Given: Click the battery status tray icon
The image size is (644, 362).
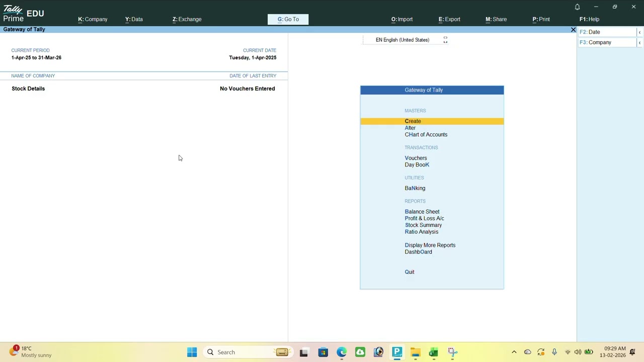Looking at the screenshot, I should point(588,352).
